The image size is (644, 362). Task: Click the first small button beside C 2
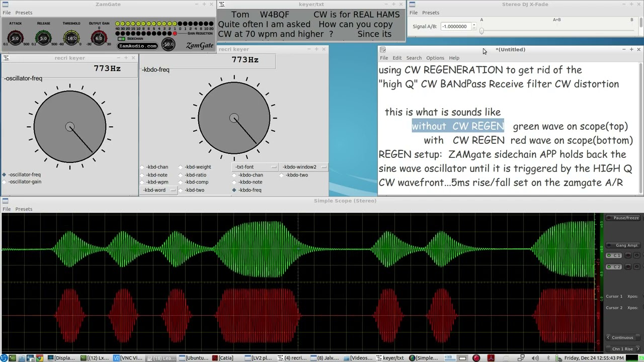click(x=629, y=267)
